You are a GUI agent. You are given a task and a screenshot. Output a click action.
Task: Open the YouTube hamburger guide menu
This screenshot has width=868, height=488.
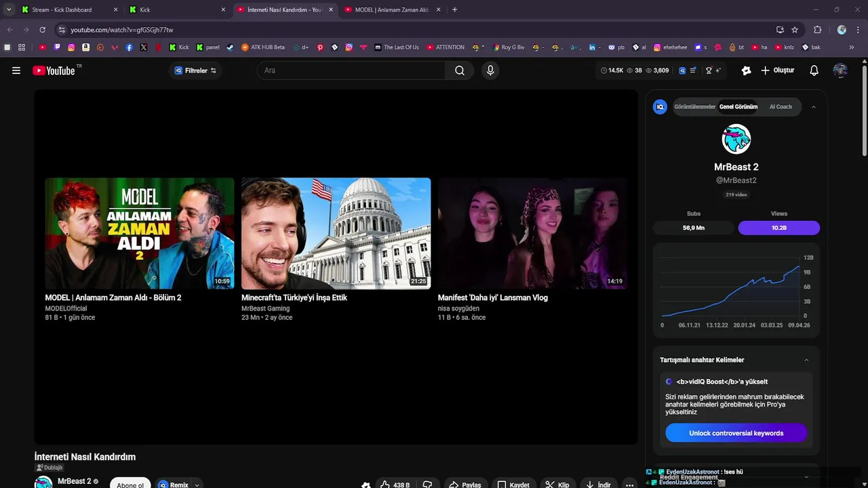(x=16, y=70)
